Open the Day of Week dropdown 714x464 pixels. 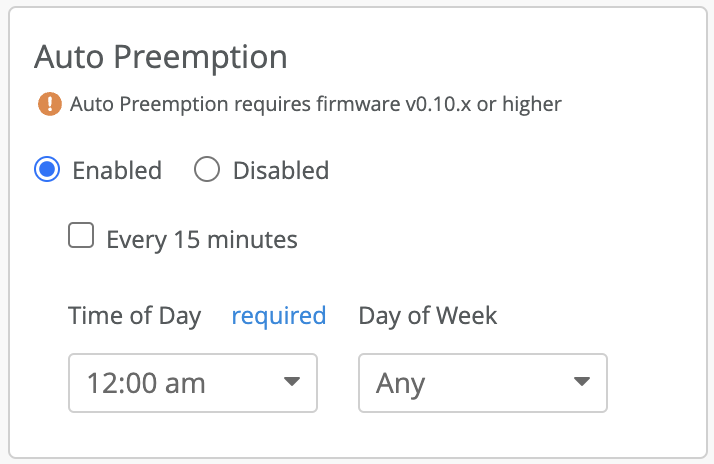tap(483, 382)
